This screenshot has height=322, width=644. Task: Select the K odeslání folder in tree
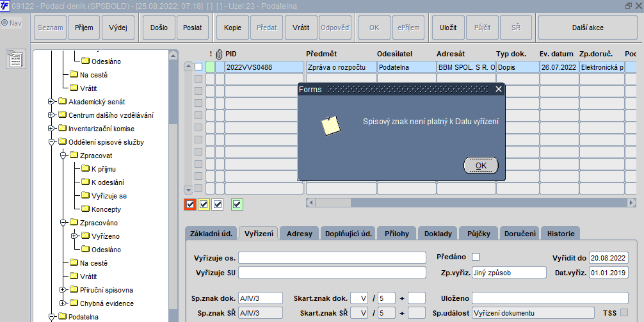(102, 182)
